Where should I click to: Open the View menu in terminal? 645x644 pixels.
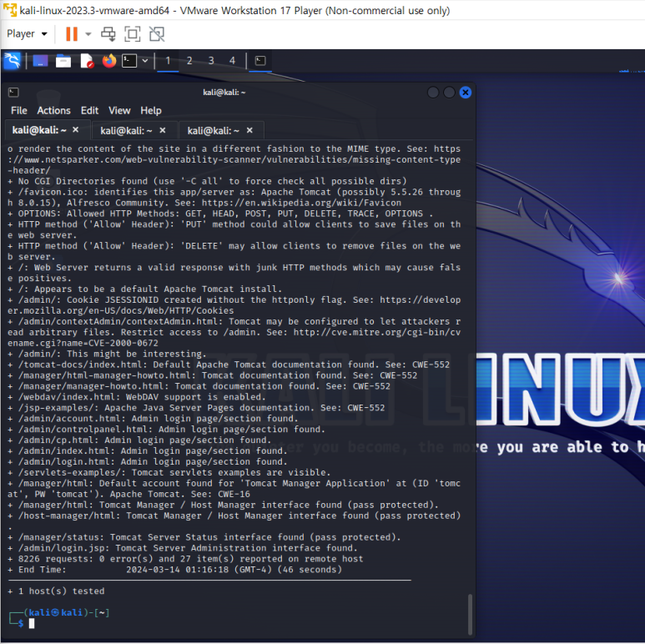click(119, 111)
